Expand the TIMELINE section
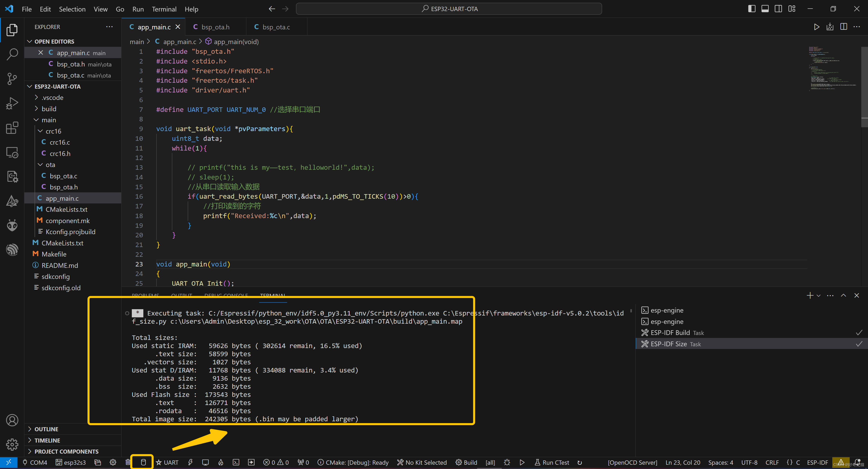868x469 pixels. tap(73, 440)
